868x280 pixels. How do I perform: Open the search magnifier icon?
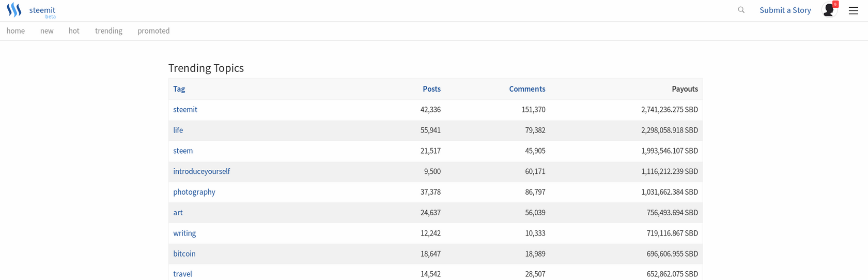[x=741, y=10]
